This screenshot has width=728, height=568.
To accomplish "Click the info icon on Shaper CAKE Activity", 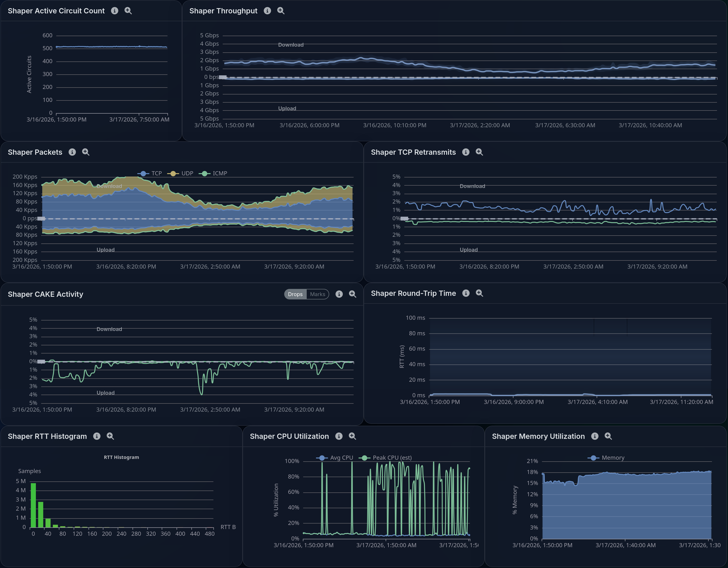I will click(339, 294).
